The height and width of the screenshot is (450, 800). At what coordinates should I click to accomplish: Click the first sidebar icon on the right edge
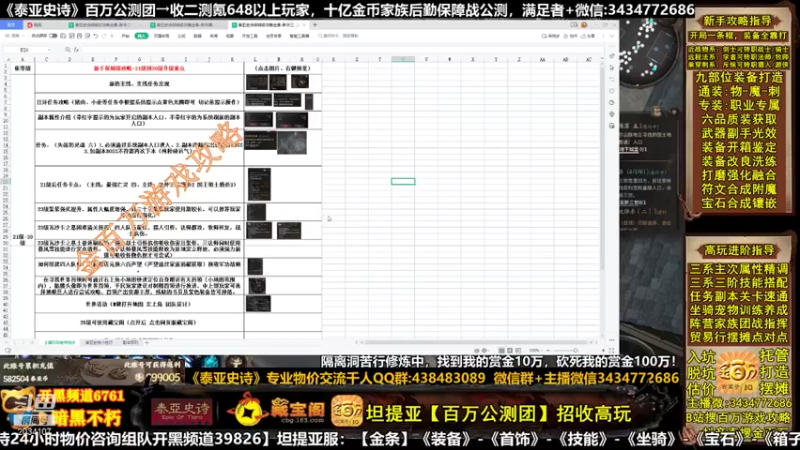612,56
